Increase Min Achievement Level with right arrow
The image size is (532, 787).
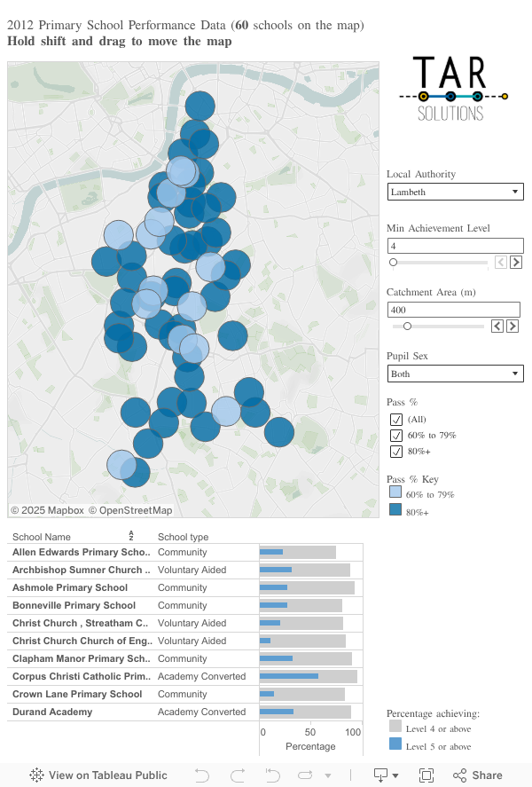coord(515,263)
